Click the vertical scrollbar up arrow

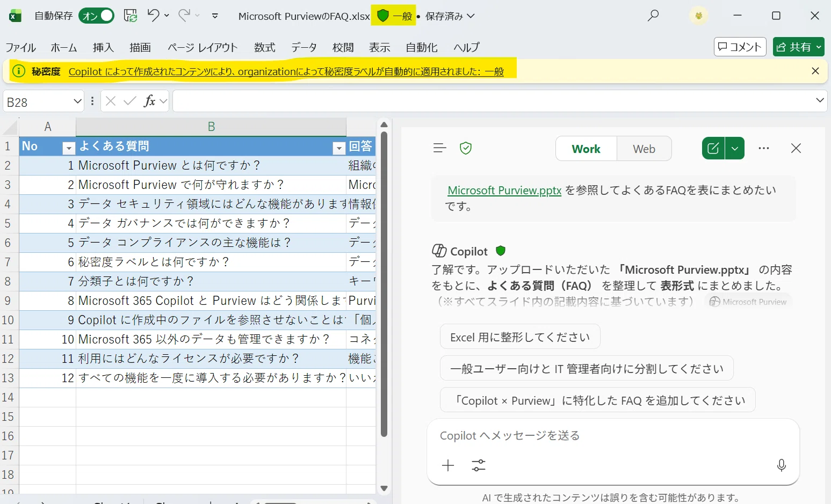[384, 125]
